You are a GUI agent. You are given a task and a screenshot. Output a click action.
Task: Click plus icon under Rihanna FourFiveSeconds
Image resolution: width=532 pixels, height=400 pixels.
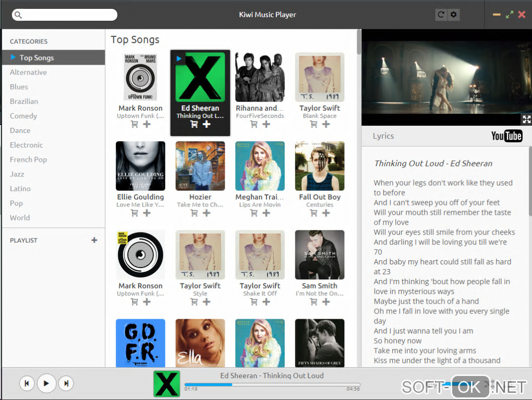[x=267, y=124]
